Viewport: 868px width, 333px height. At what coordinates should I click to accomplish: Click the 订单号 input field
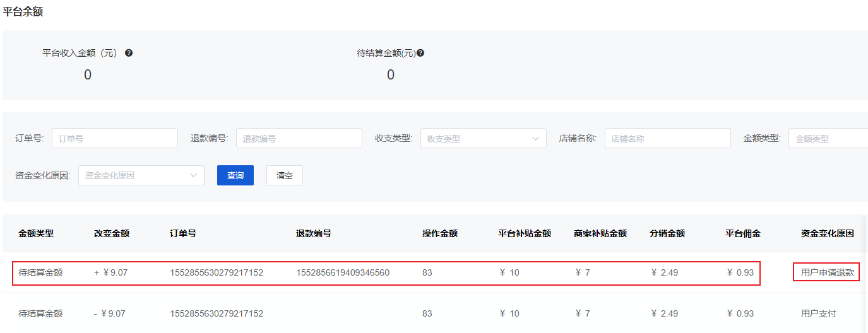click(x=114, y=138)
